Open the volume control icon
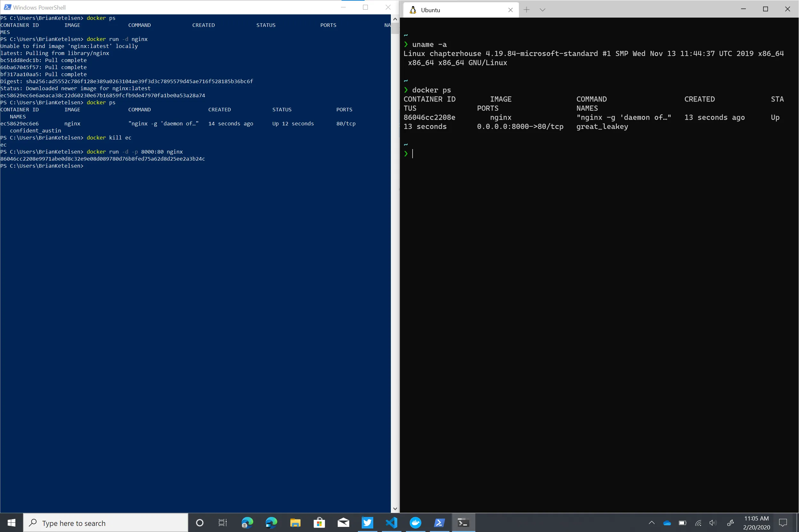Screen dimensions: 799x532 [x=714, y=523]
